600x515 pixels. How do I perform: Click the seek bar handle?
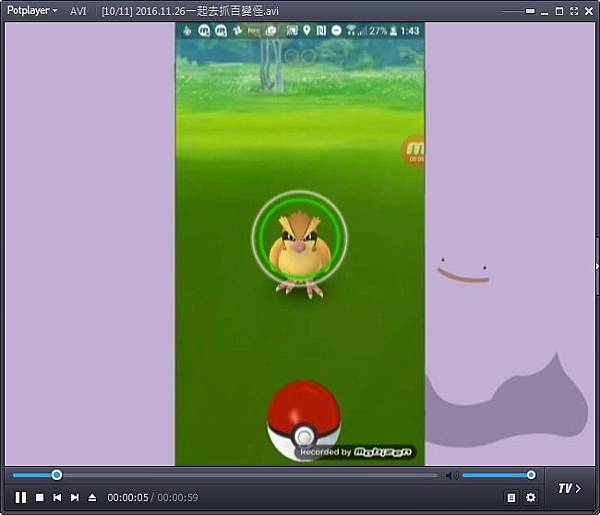(x=57, y=475)
